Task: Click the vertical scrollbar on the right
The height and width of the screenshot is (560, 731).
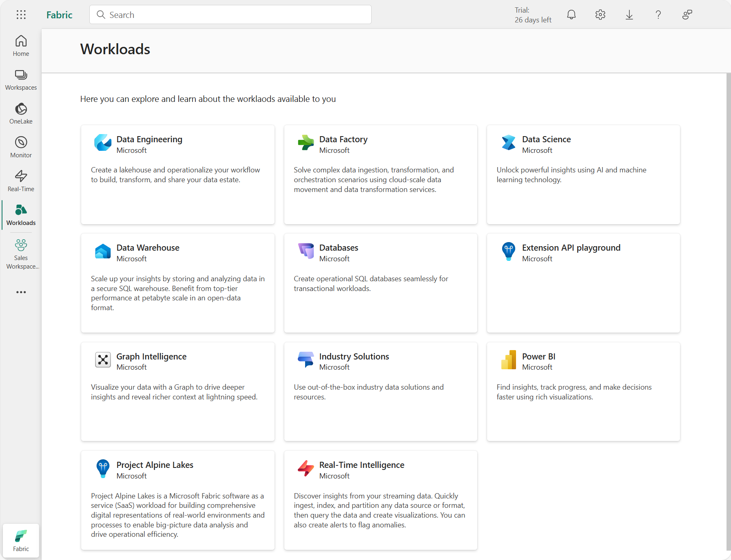Action: [x=728, y=312]
